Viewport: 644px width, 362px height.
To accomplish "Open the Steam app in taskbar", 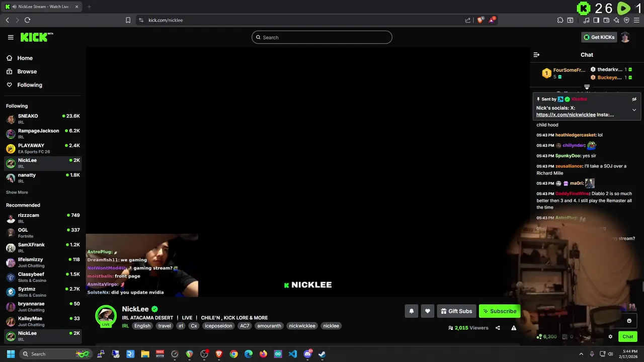I will pyautogui.click(x=322, y=354).
